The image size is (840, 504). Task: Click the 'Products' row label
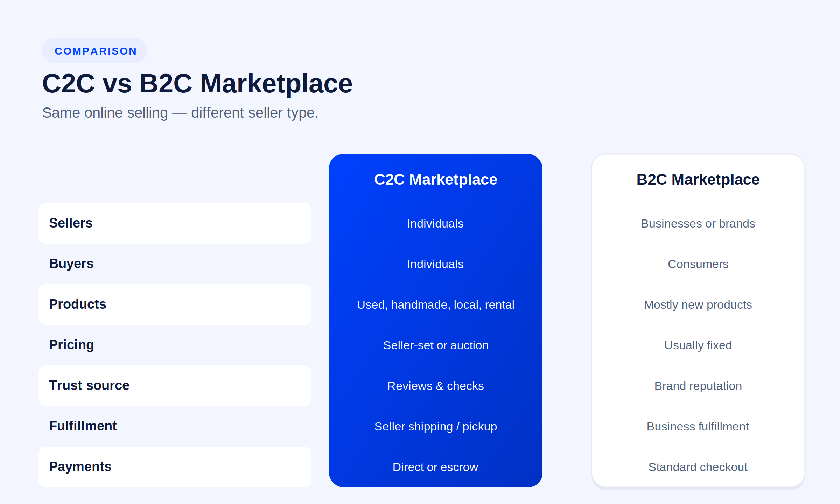click(78, 304)
